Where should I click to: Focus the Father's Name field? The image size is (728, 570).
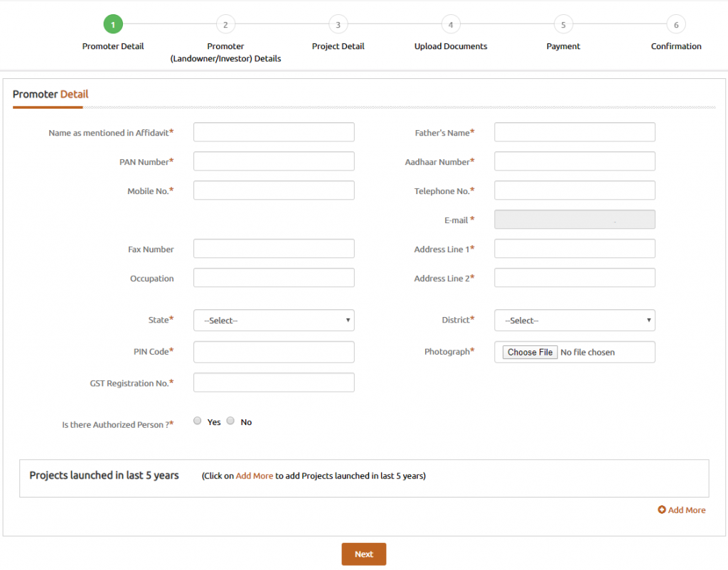(574, 132)
